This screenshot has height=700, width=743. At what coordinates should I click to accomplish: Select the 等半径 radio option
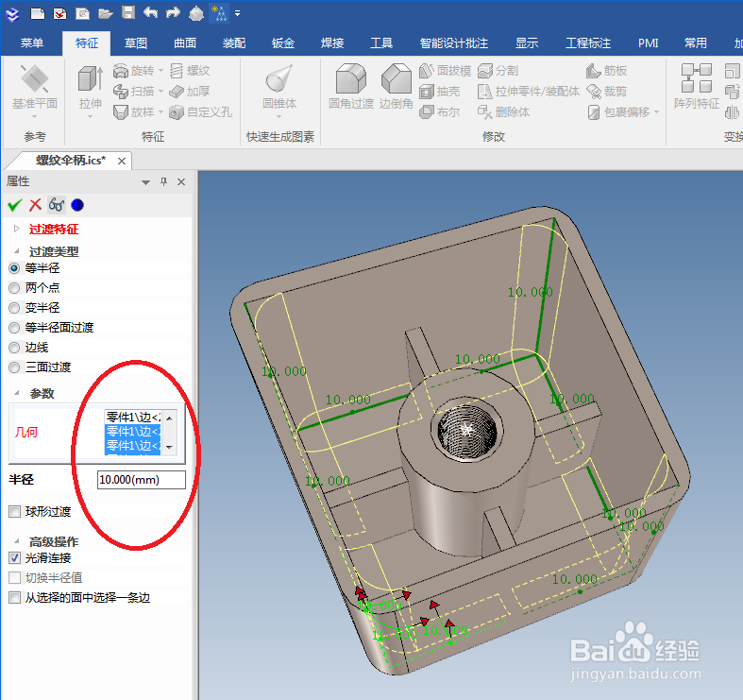14,268
